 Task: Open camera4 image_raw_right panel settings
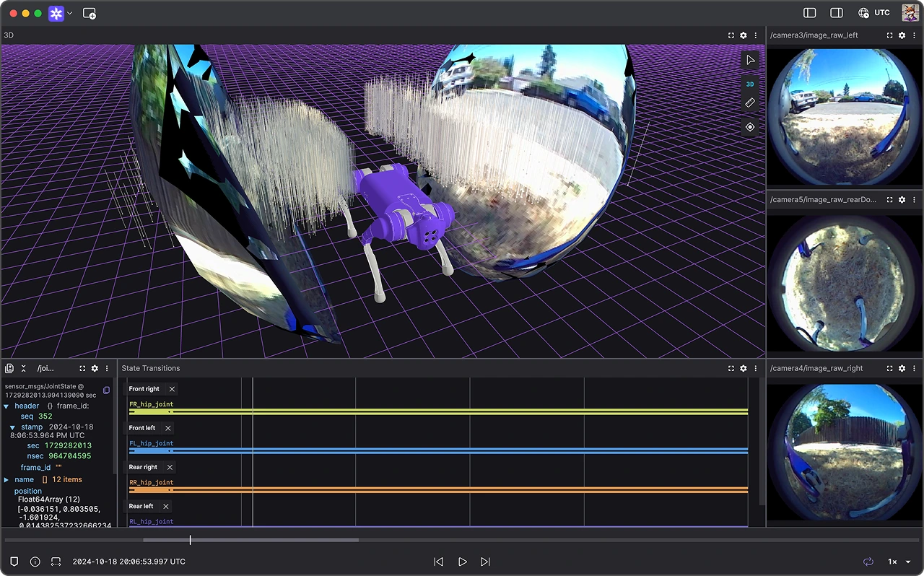tap(902, 368)
